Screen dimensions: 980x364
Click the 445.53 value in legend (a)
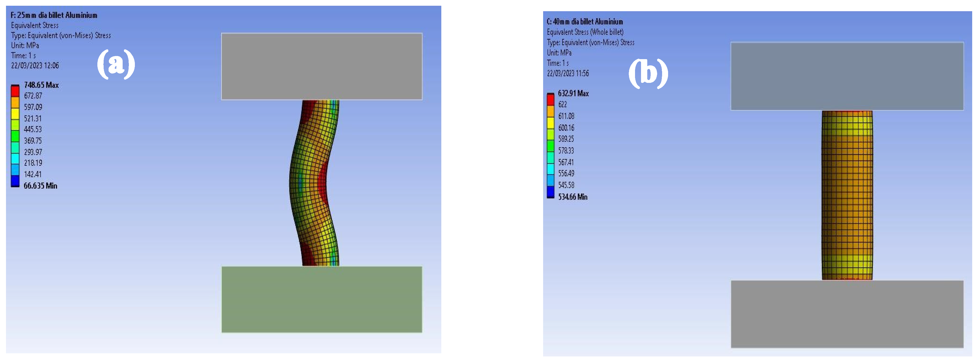coord(33,129)
